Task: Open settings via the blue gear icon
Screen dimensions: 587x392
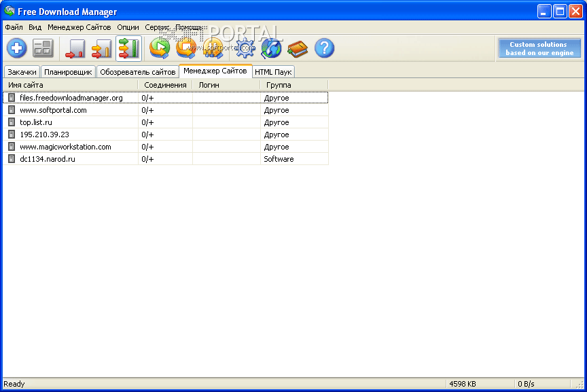Action: coord(245,48)
